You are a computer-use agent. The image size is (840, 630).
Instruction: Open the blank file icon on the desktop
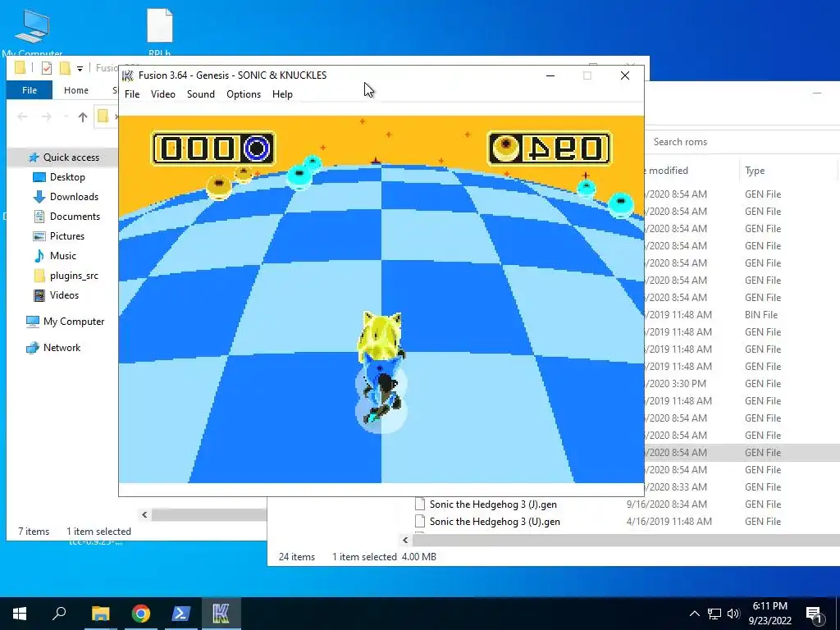160,32
